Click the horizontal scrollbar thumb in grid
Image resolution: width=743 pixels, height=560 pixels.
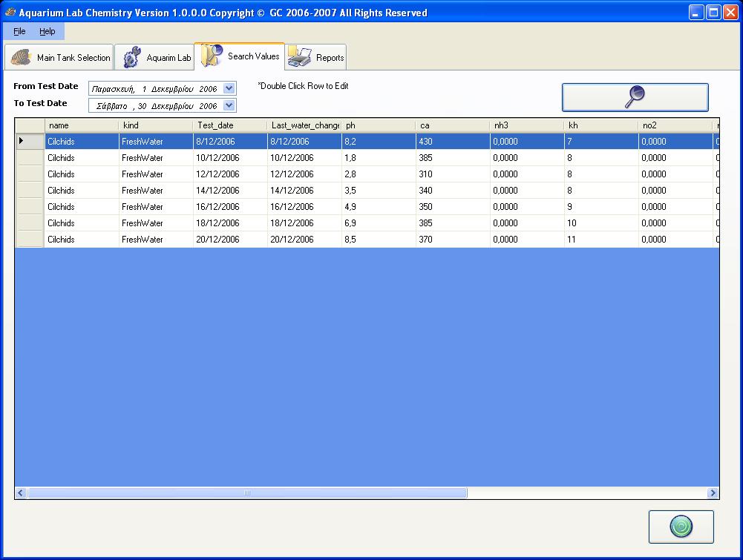coord(247,493)
